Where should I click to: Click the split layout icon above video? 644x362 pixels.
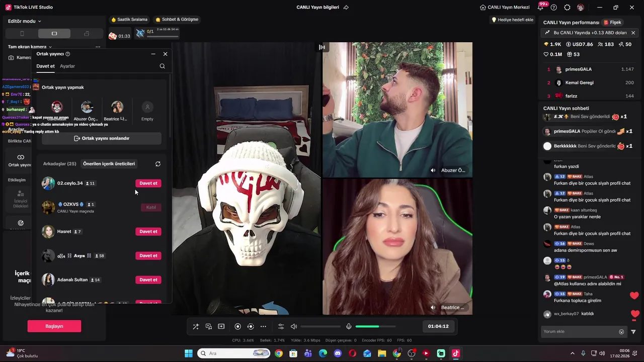point(322,47)
